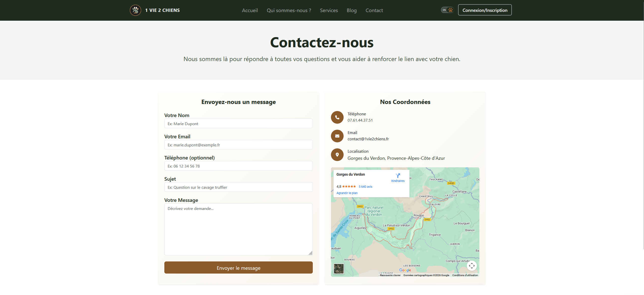Open the satellite view thumbnail on the map
The height and width of the screenshot is (295, 644).
tap(339, 269)
